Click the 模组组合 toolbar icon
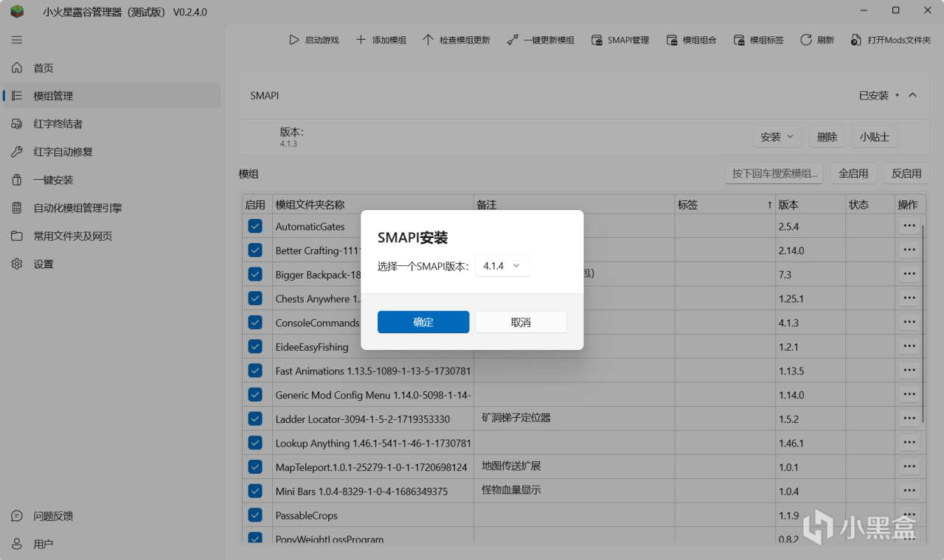Screen dimensions: 944x560 point(672,40)
